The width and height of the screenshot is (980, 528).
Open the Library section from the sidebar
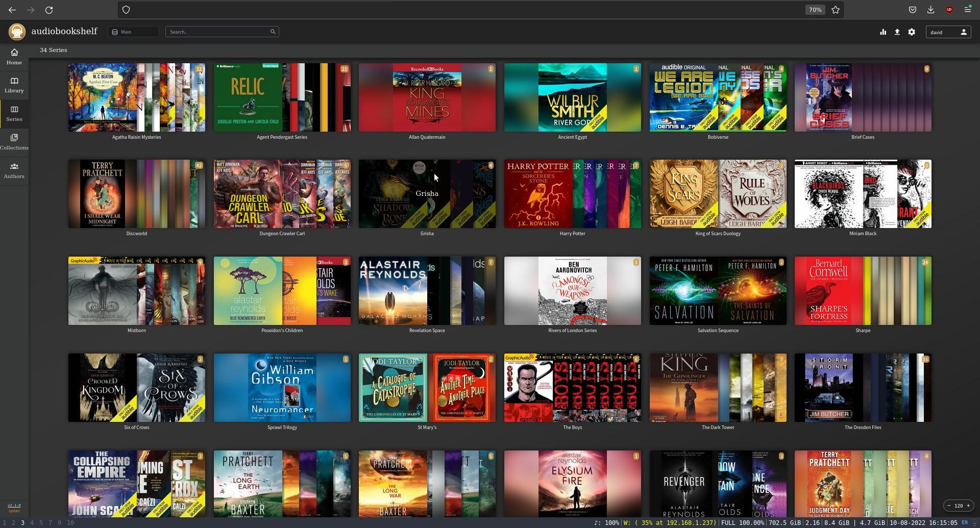14,84
